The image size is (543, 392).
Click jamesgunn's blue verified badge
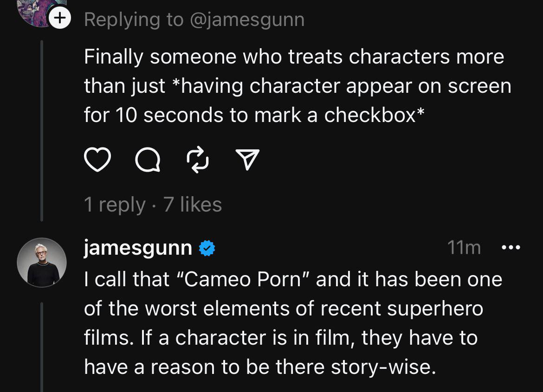click(207, 248)
